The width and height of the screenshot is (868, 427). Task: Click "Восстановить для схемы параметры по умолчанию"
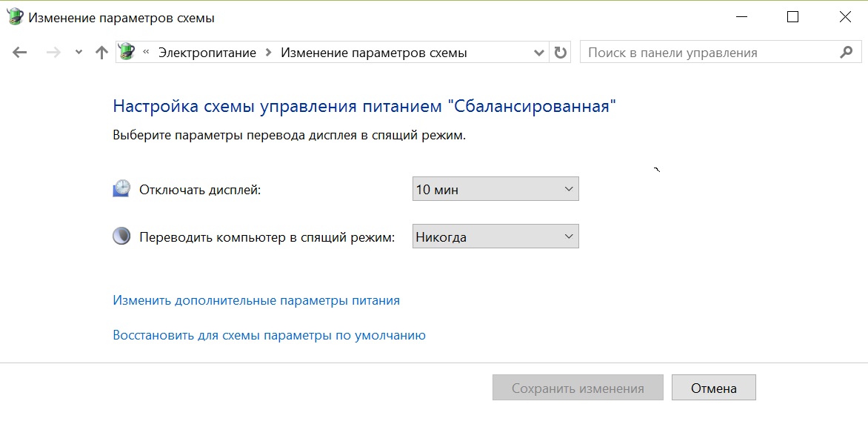pyautogui.click(x=269, y=335)
